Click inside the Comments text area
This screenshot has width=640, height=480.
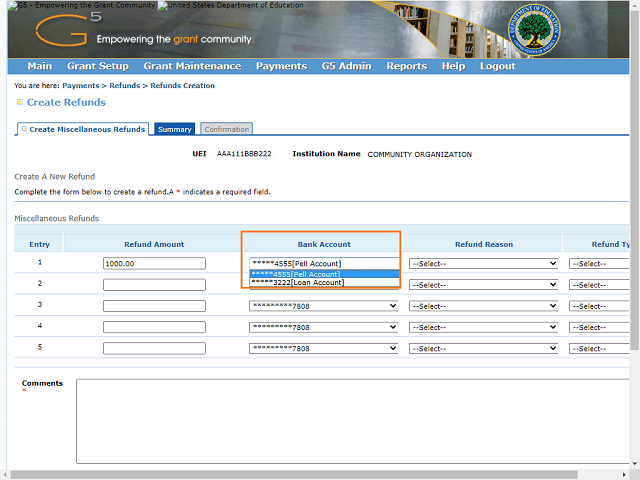click(x=350, y=420)
